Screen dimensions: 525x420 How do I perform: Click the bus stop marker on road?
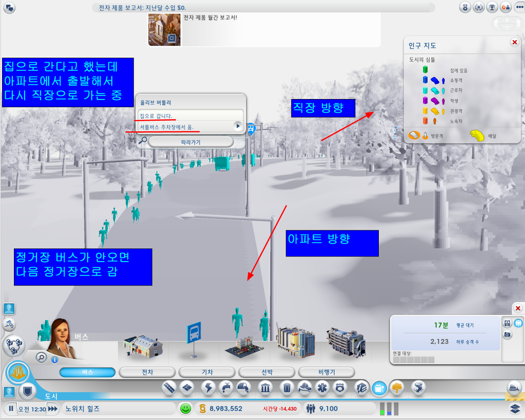251,128
